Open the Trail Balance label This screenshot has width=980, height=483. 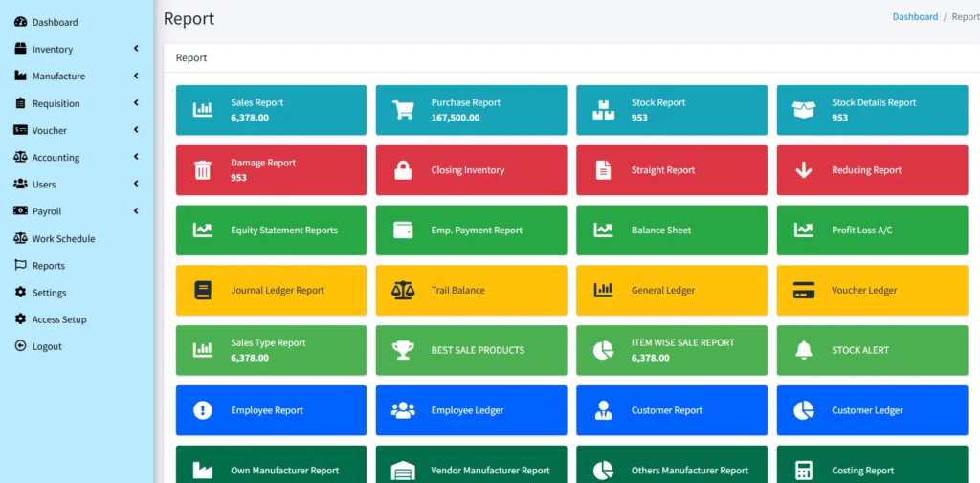[x=457, y=290]
